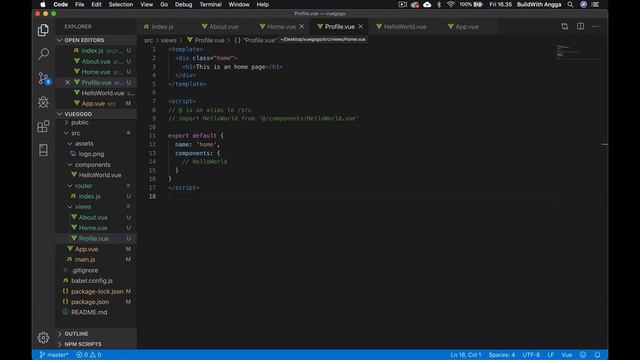
Task: Click the screen recording icon in menu bar
Action: point(402,4)
